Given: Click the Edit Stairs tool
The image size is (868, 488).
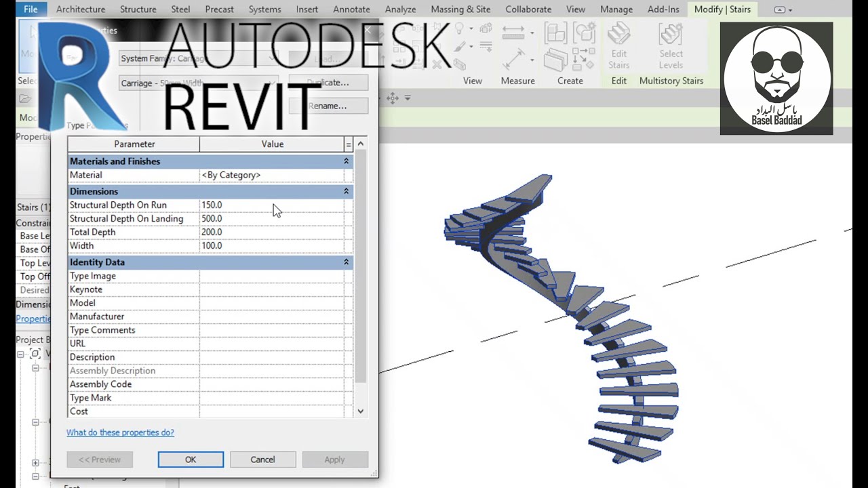Looking at the screenshot, I should [x=619, y=45].
